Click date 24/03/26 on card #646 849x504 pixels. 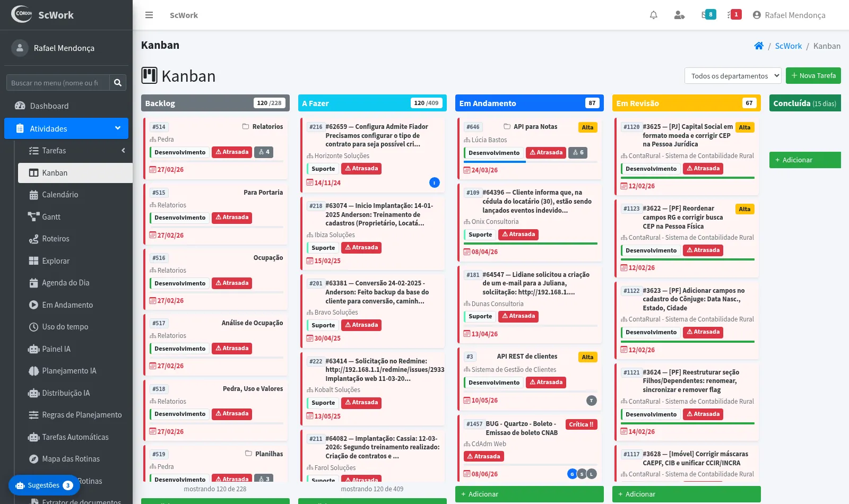481,170
